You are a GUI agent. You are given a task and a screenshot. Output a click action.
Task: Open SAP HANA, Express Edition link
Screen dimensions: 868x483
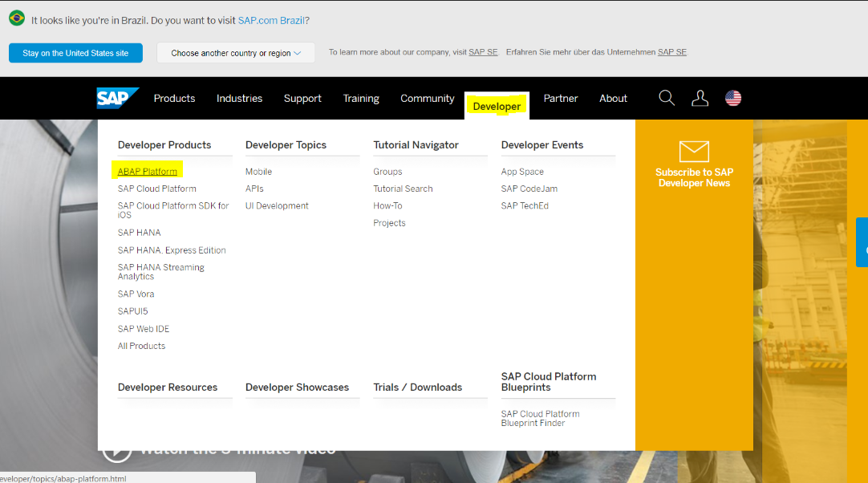pyautogui.click(x=172, y=250)
